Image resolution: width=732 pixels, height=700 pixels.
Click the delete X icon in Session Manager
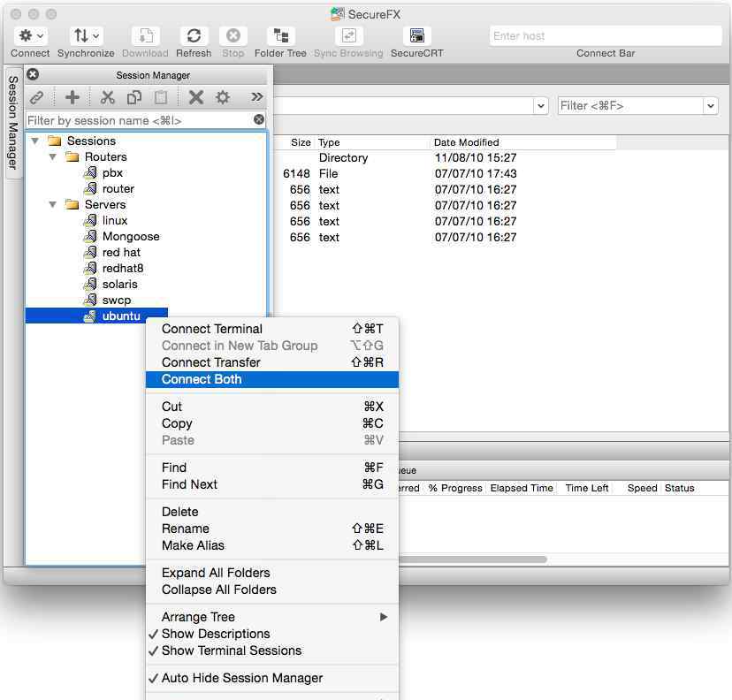(x=196, y=97)
